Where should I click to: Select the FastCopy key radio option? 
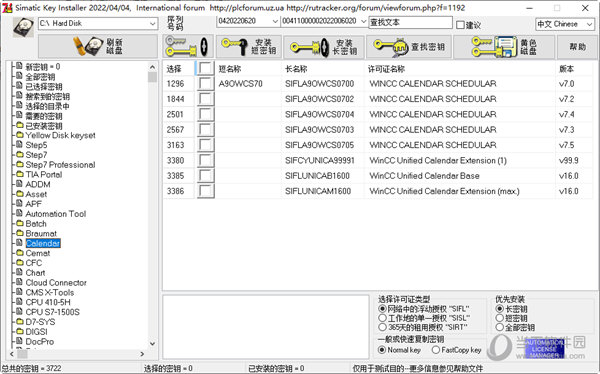[x=436, y=350]
